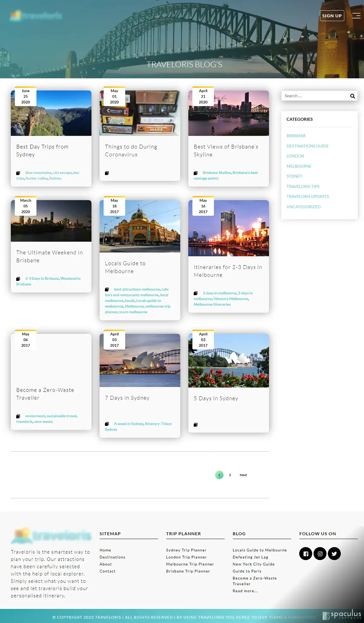
Task: Open London Trip Planner footer link
Action: [x=187, y=557]
